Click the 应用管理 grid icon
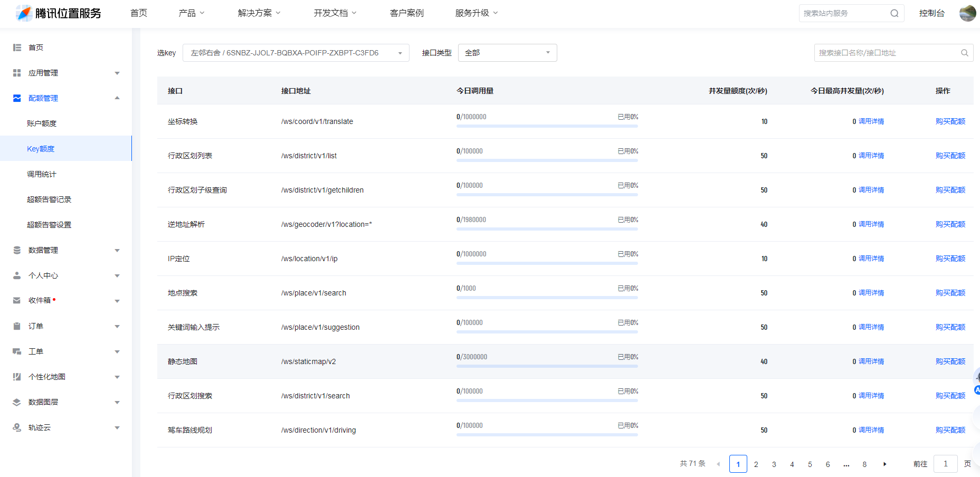Image resolution: width=980 pixels, height=477 pixels. (17, 73)
